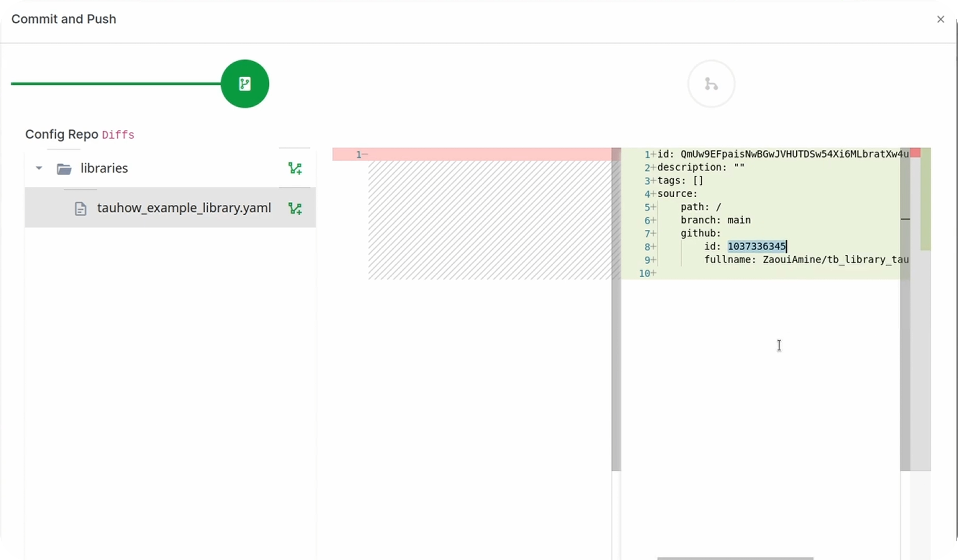Select tauhow_example_library.yaml in file tree

184,208
